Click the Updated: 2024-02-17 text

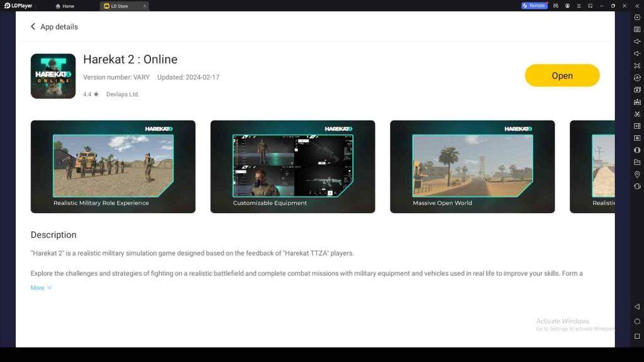point(188,77)
